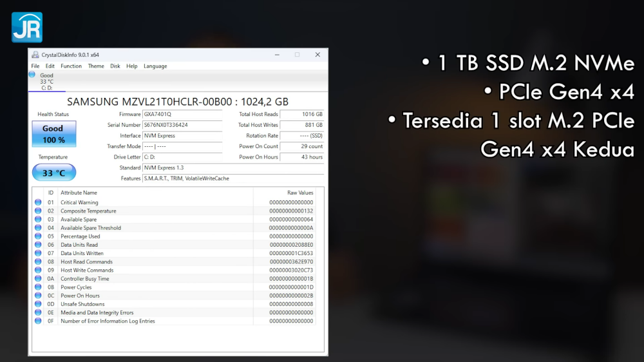The image size is (644, 362).
Task: Click raw value 000000001C3653
Action: [291, 254]
